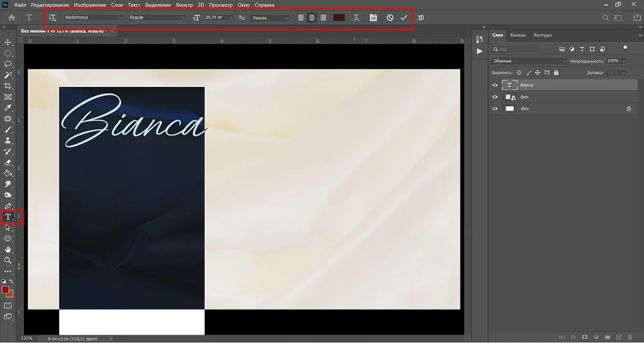Toggle lock all padlock
644x343 pixels.
click(x=556, y=73)
